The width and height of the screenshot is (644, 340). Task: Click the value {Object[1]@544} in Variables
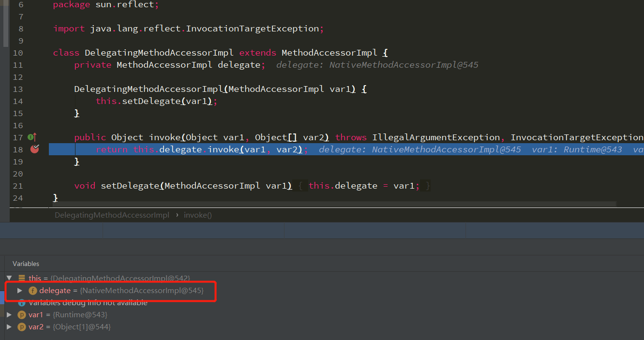pos(82,327)
